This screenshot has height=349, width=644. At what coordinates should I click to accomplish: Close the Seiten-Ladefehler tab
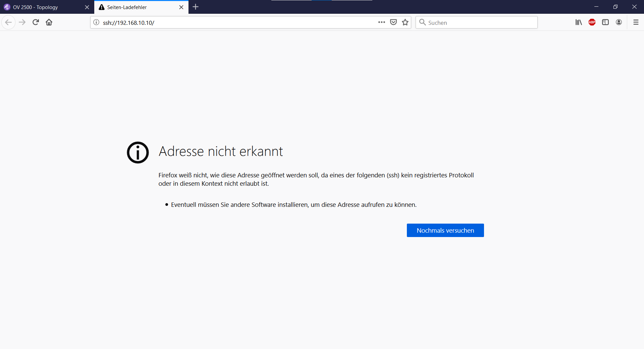[181, 7]
